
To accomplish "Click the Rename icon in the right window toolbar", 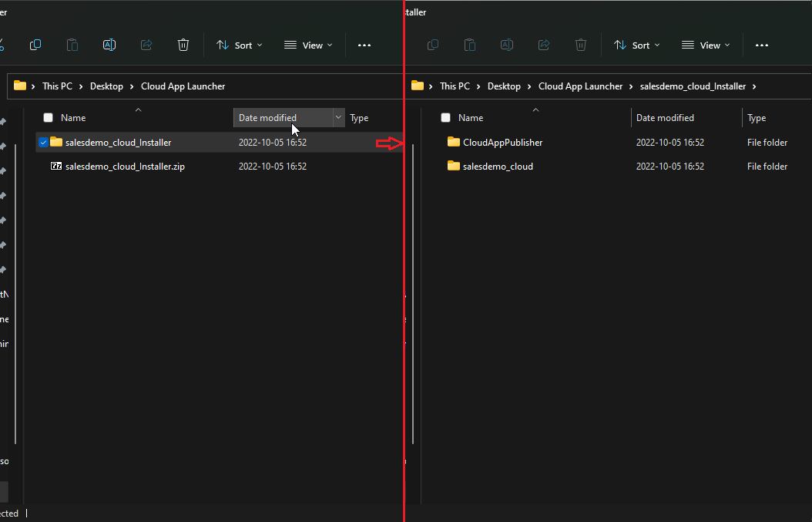I will pos(507,45).
